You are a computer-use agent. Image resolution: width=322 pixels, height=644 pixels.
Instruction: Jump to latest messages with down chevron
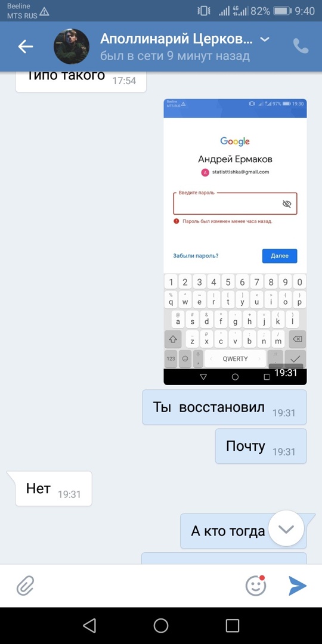(286, 528)
